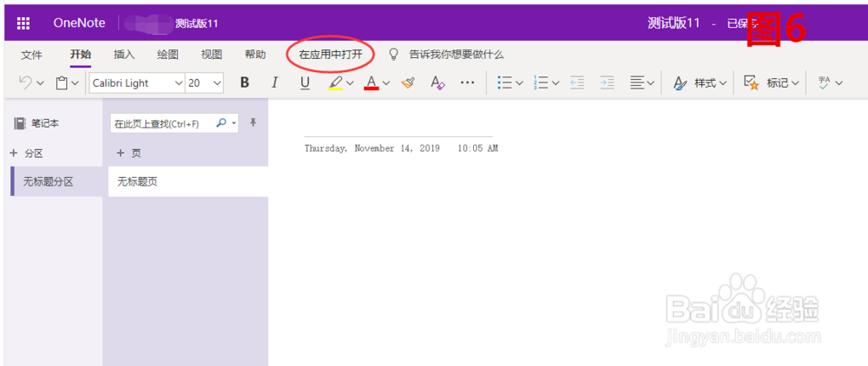Click the pin navigation pane icon

pyautogui.click(x=253, y=123)
